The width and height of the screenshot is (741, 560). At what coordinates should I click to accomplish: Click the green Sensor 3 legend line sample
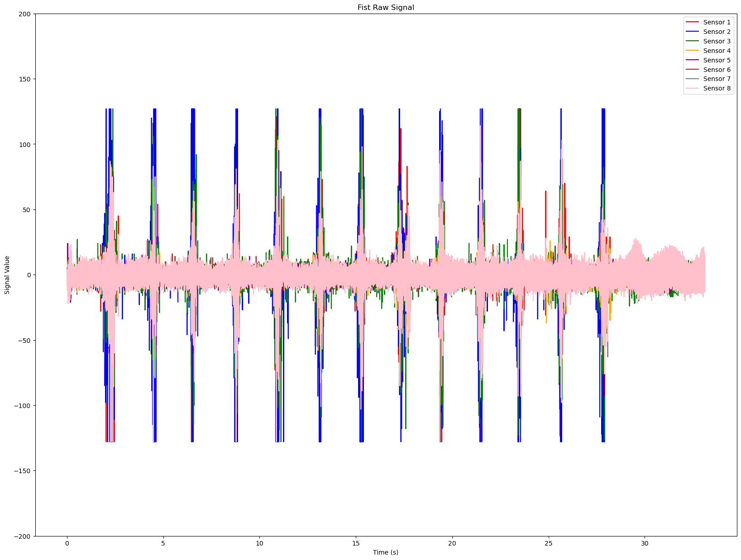[693, 41]
